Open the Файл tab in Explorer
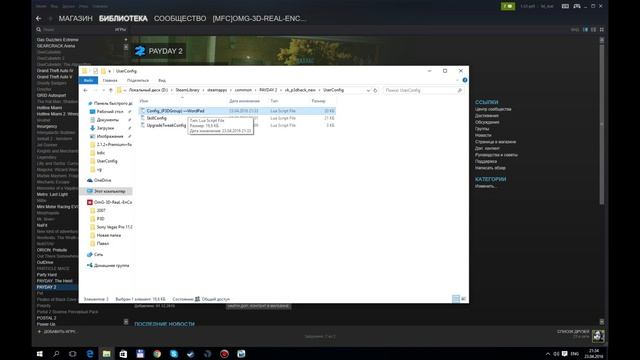 coord(89,80)
